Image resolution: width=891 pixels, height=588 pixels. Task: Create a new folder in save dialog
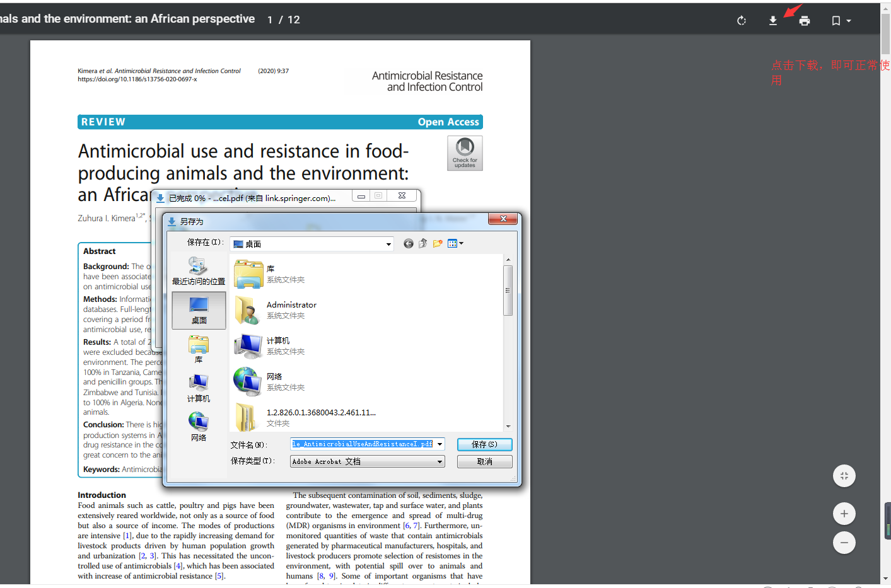[438, 244]
